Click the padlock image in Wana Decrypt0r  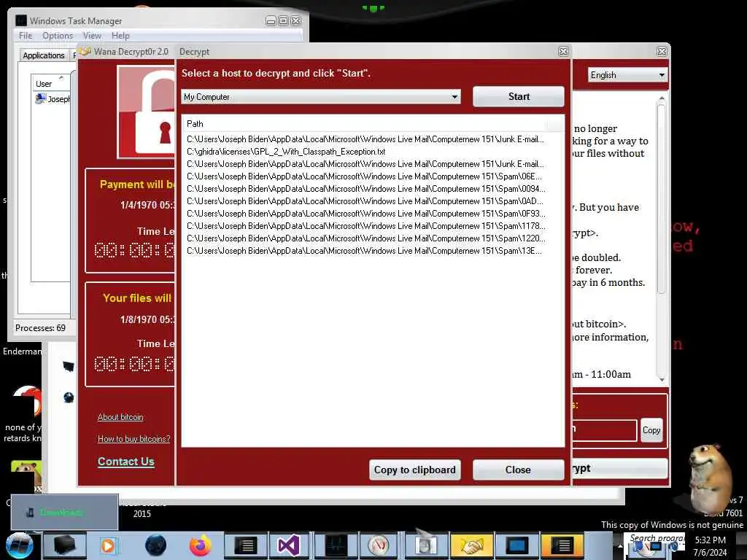(x=147, y=112)
